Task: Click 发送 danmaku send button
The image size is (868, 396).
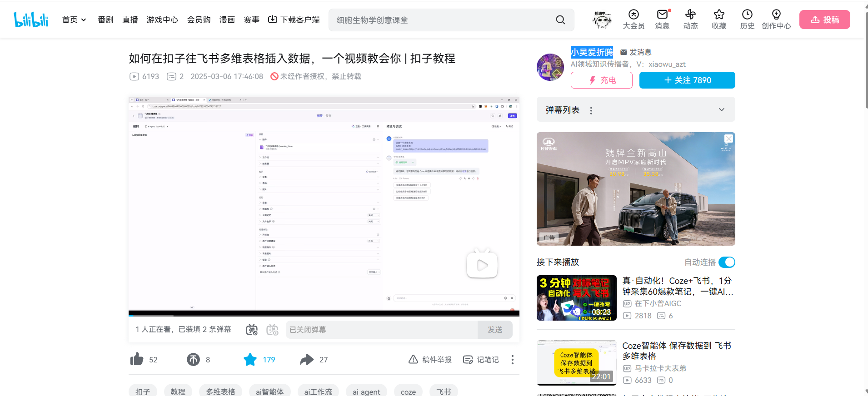Action: (x=495, y=330)
